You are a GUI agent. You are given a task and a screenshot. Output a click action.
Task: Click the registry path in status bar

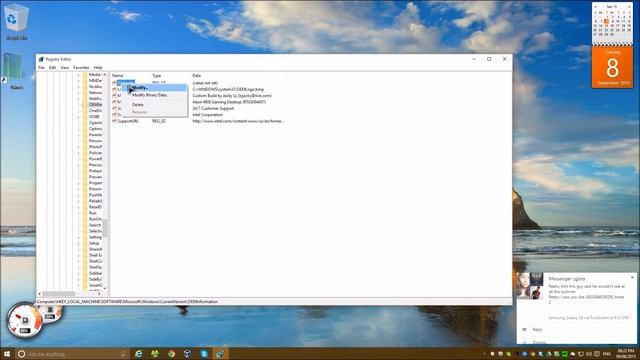127,302
